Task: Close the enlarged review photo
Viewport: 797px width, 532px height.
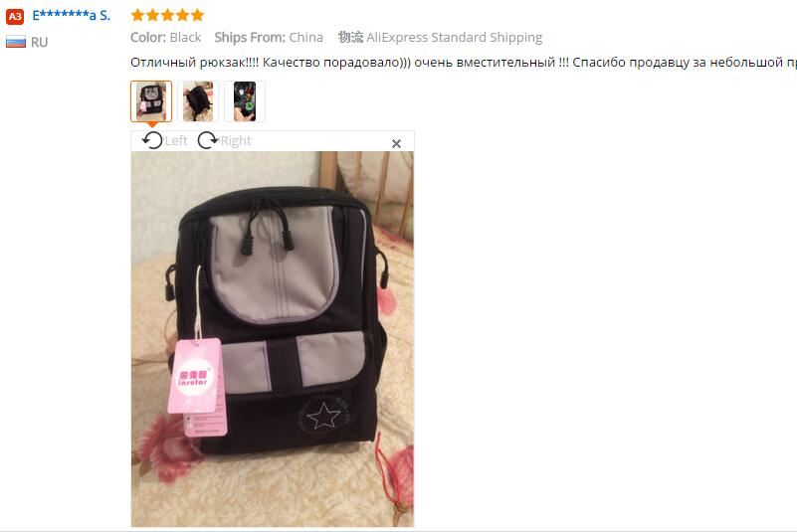Action: [396, 144]
